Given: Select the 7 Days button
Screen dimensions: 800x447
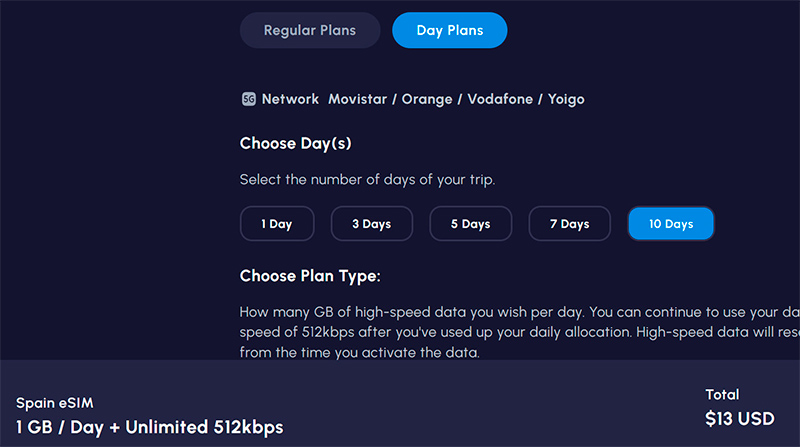Looking at the screenshot, I should point(569,224).
